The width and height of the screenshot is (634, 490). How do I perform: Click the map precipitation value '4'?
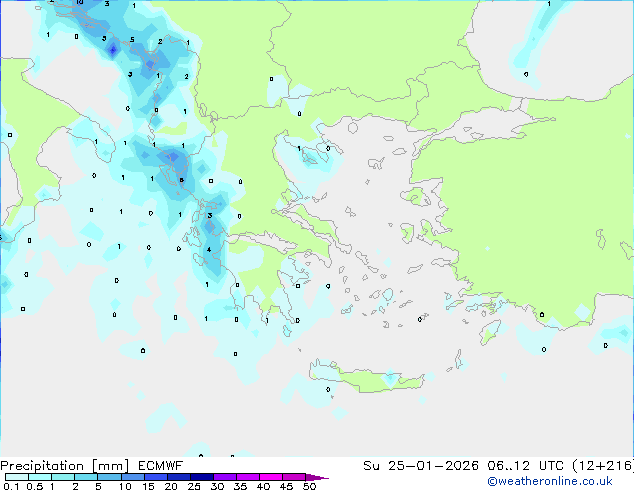click(x=209, y=249)
